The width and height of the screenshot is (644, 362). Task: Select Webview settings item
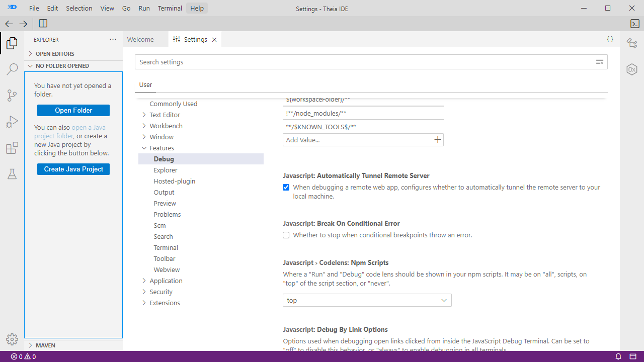(x=167, y=269)
